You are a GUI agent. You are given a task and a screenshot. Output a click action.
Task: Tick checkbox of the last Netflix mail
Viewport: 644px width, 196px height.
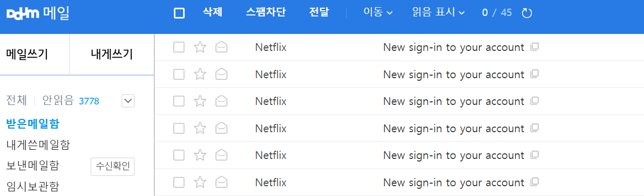click(179, 182)
